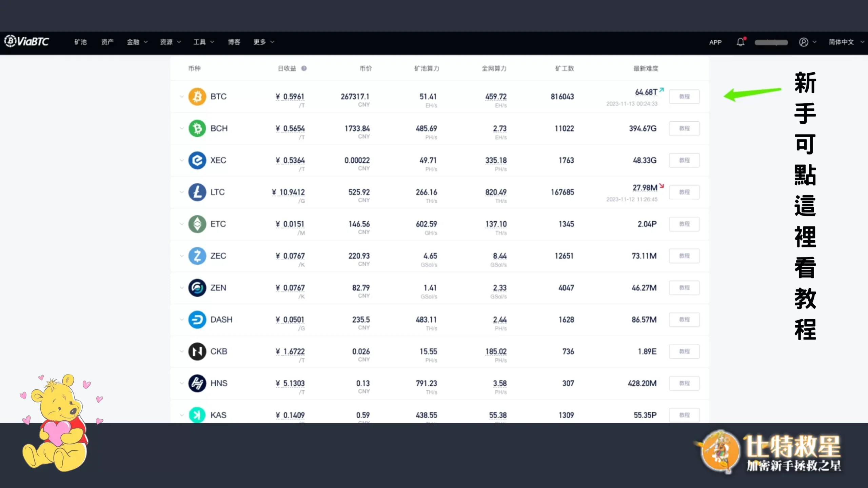868x488 pixels.
Task: Open the APP link in header
Action: pos(715,42)
